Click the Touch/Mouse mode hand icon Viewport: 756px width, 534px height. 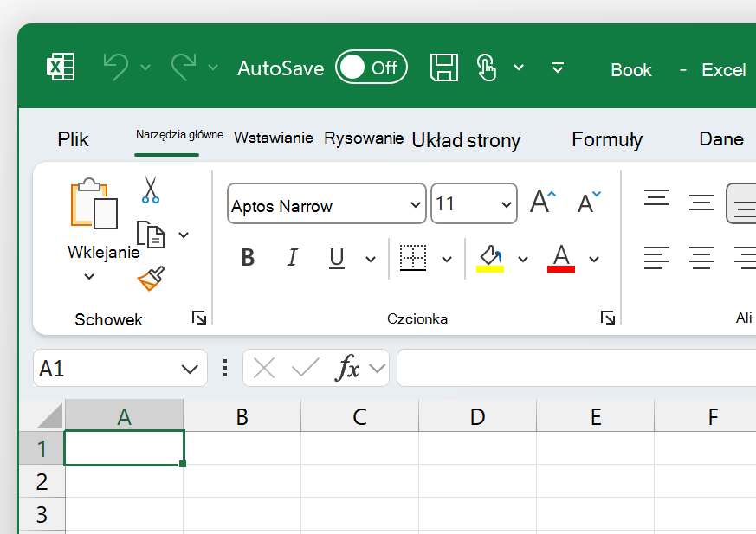pyautogui.click(x=486, y=68)
